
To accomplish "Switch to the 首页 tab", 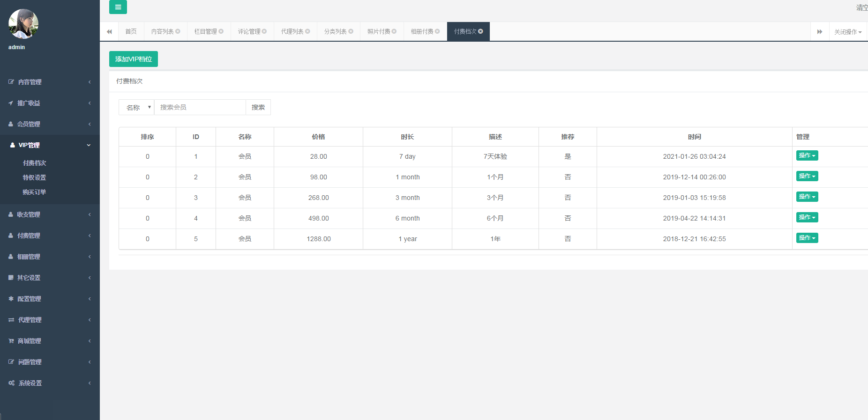I will pos(131,31).
